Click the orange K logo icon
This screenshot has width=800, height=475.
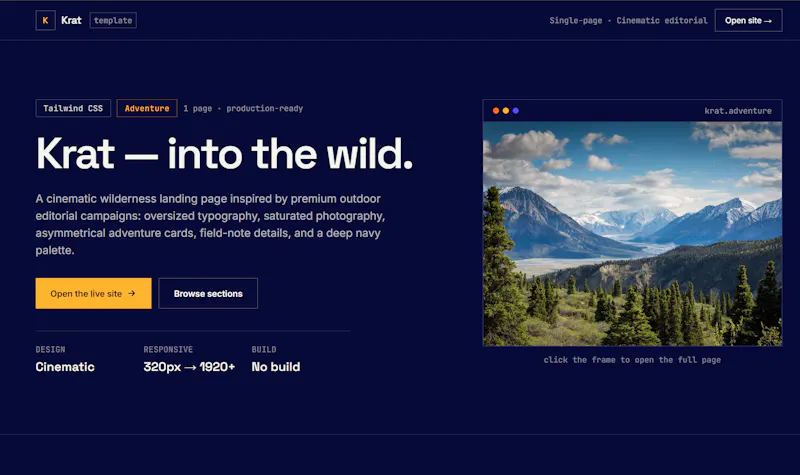coord(45,20)
